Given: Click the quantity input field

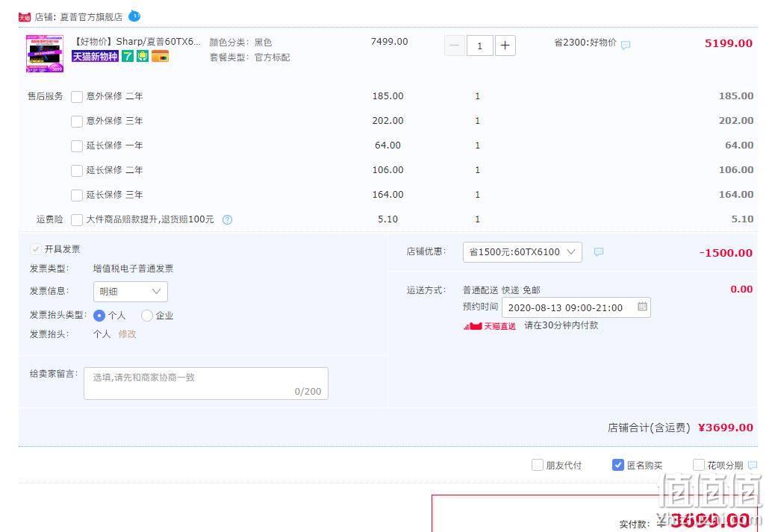Looking at the screenshot, I should 479,46.
